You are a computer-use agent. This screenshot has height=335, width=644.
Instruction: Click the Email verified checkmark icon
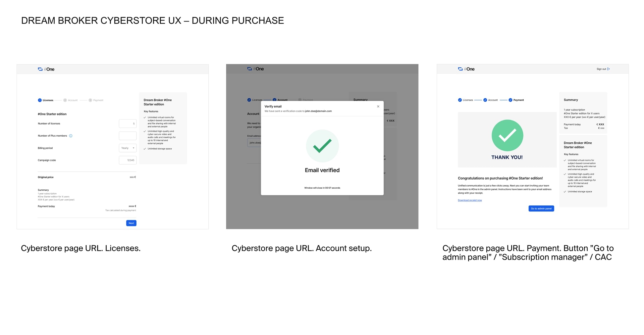click(322, 146)
